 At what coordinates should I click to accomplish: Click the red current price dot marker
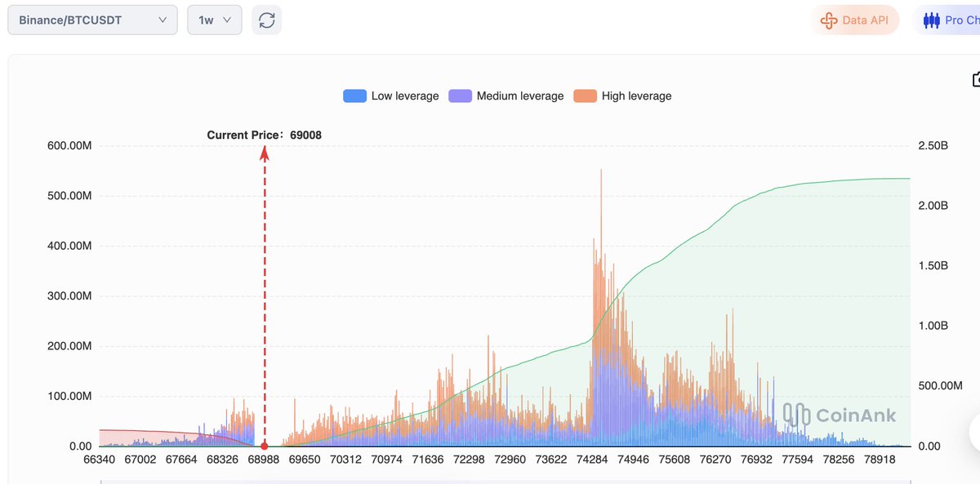click(264, 446)
